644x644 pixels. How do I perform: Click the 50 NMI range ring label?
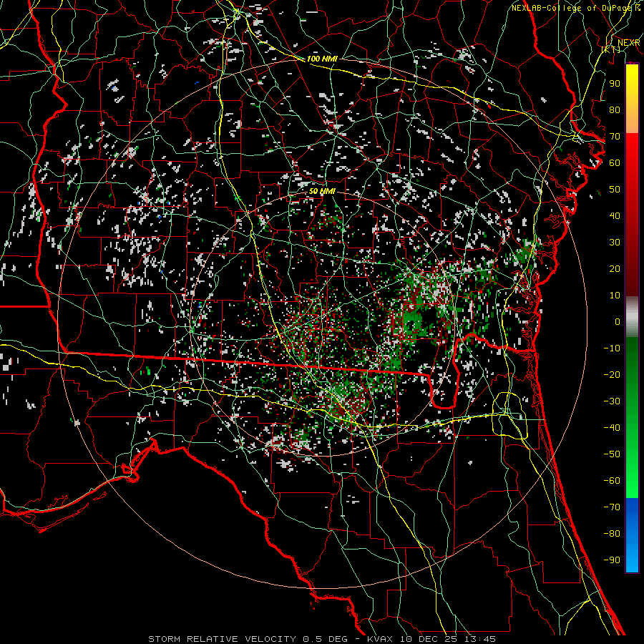tap(322, 191)
